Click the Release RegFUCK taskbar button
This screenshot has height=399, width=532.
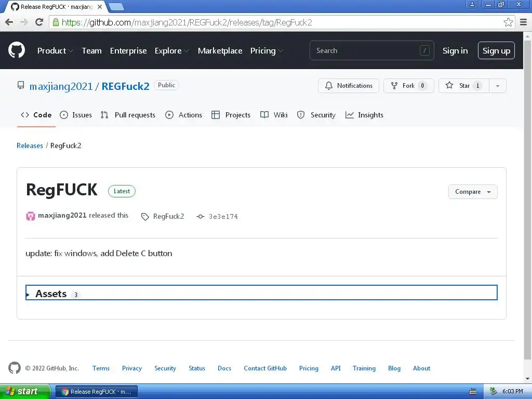pos(97,392)
